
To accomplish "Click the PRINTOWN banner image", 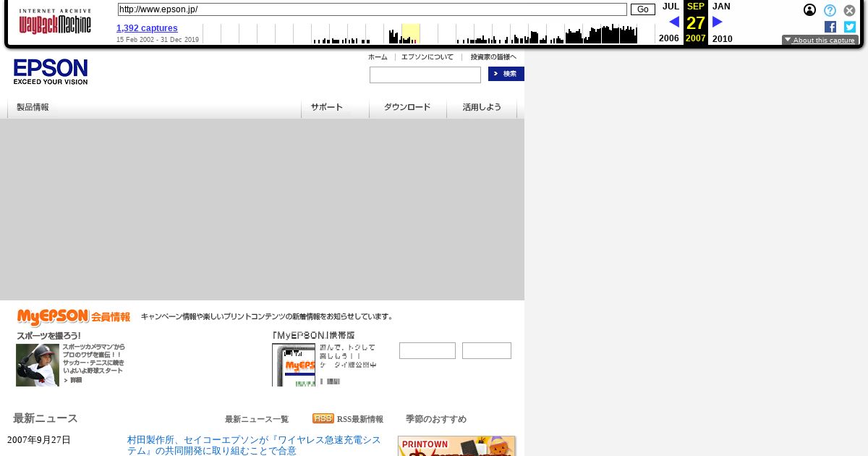I will click(456, 446).
